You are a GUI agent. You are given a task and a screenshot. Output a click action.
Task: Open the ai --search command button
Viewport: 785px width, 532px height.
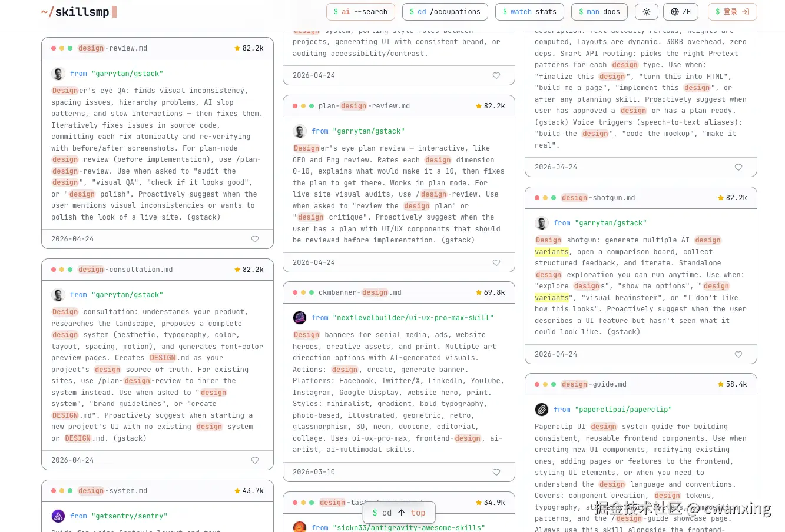(x=360, y=12)
